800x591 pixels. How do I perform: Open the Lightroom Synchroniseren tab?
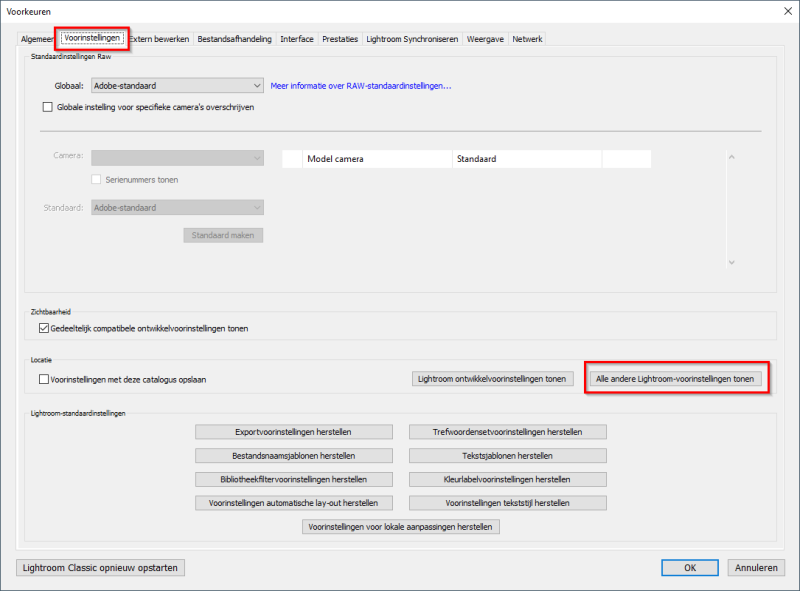(x=412, y=39)
